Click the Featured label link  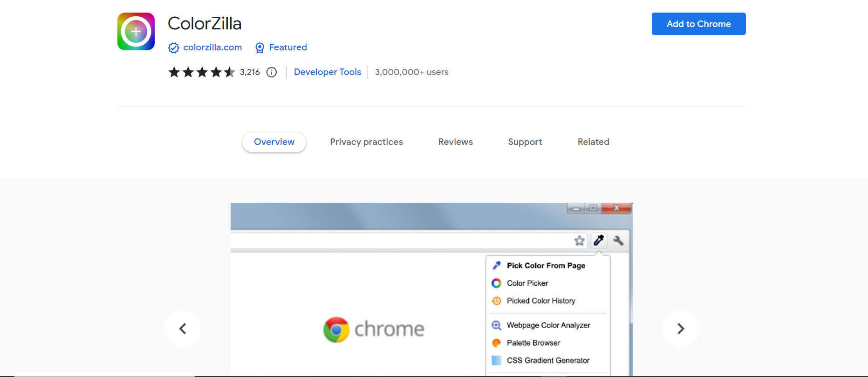(288, 48)
